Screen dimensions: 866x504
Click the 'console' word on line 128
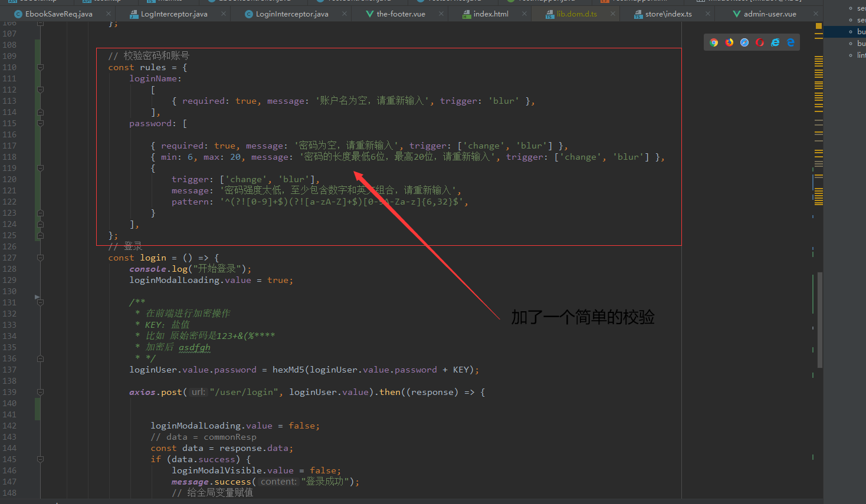click(147, 269)
